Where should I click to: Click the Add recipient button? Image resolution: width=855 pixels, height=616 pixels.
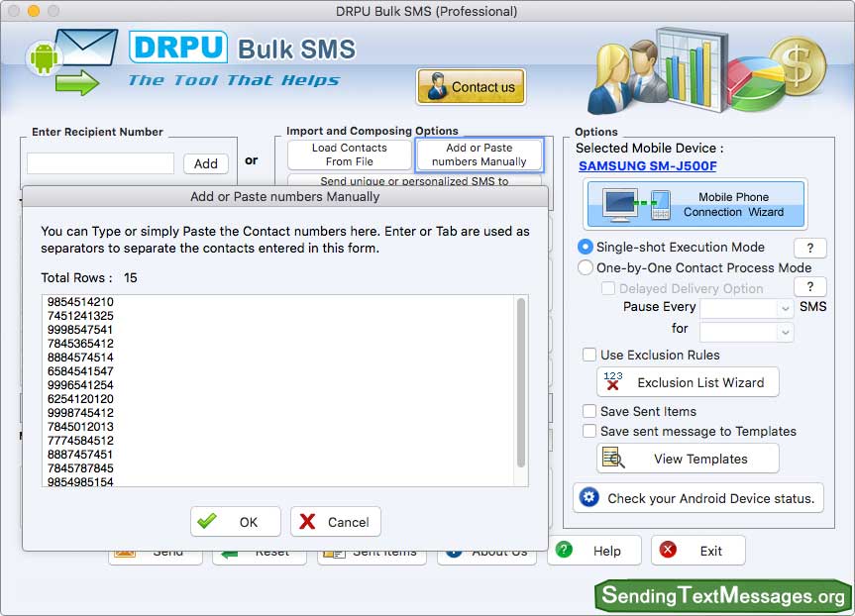tap(205, 163)
